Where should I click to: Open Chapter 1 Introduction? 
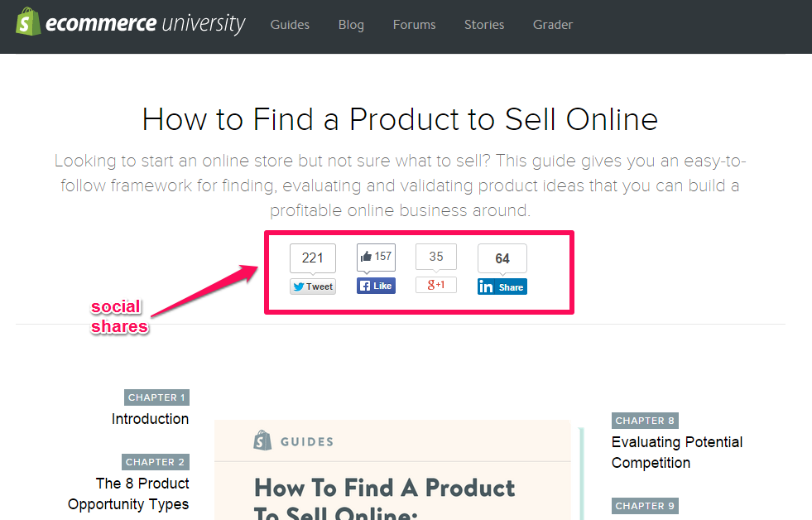click(x=150, y=418)
